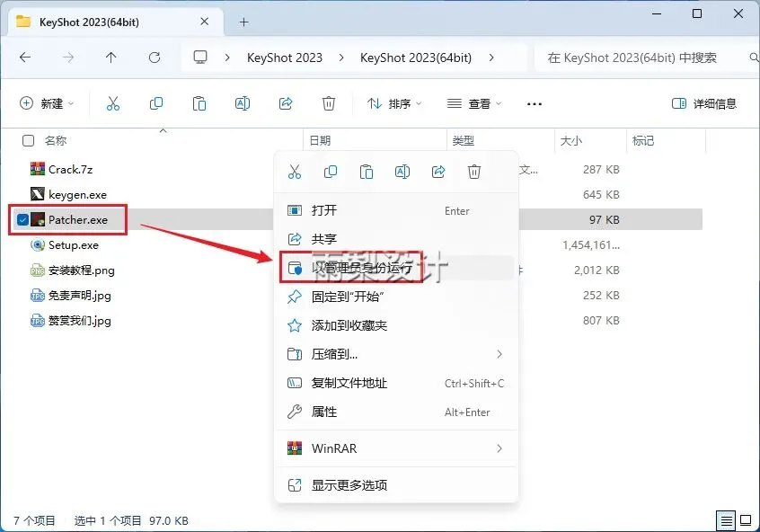Click the PC monitor icon in the address bar
760x532 pixels.
[200, 58]
